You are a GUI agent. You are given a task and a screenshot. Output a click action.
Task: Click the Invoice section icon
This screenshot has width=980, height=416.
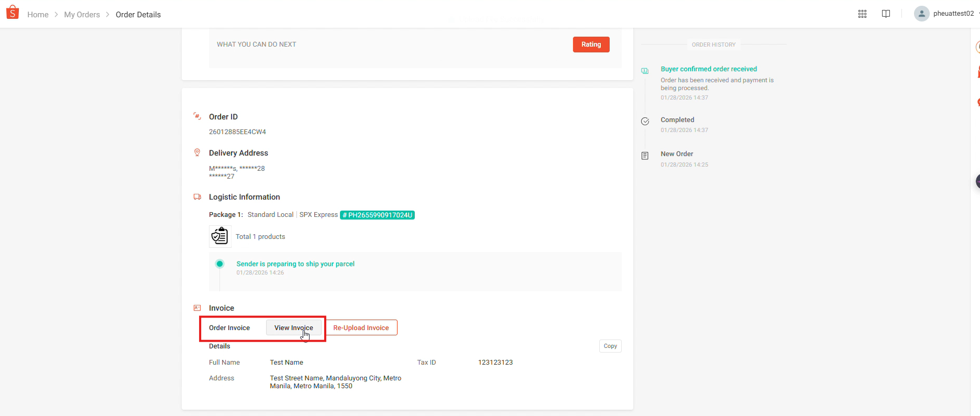[x=197, y=308]
